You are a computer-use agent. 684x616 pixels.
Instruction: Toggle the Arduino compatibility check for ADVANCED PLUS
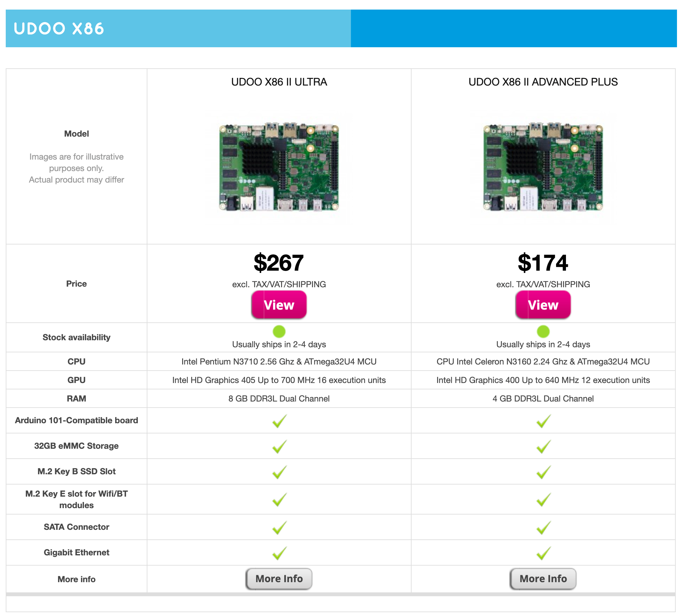[x=543, y=421]
